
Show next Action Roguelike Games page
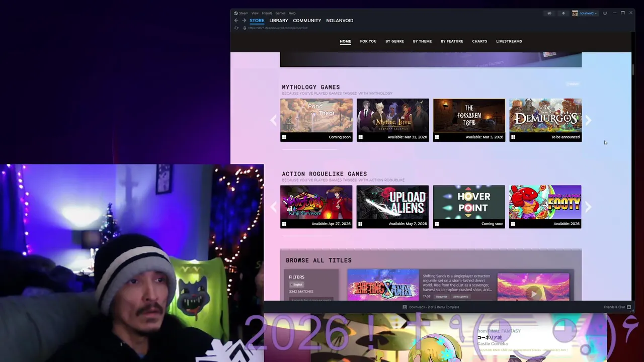(x=588, y=207)
